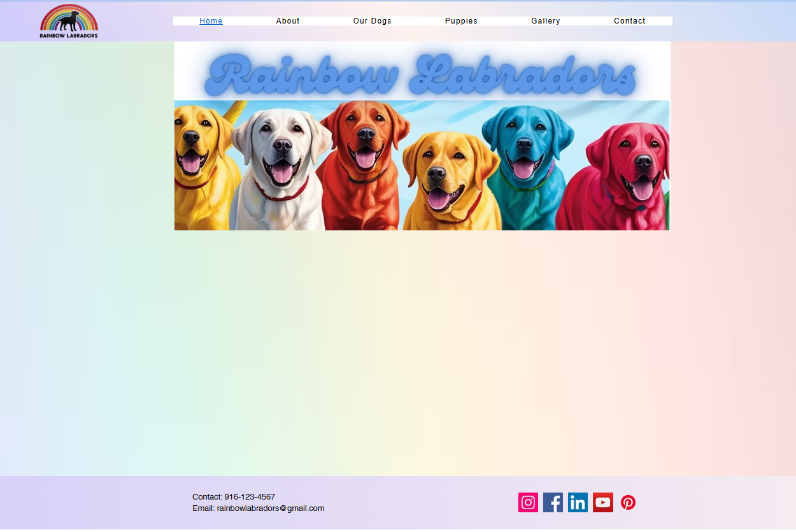Viewport: 796px width, 532px height.
Task: Click the rainbowlabradors@gmail.com email link
Action: (x=271, y=508)
